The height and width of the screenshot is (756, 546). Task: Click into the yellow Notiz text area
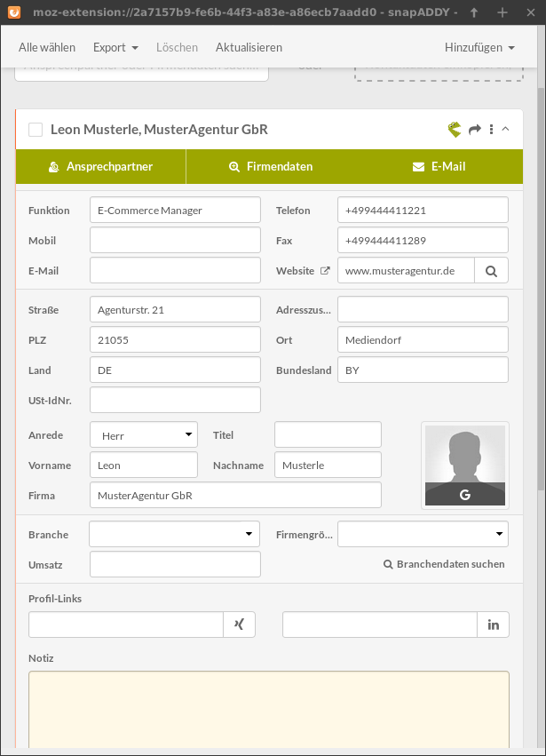268,711
